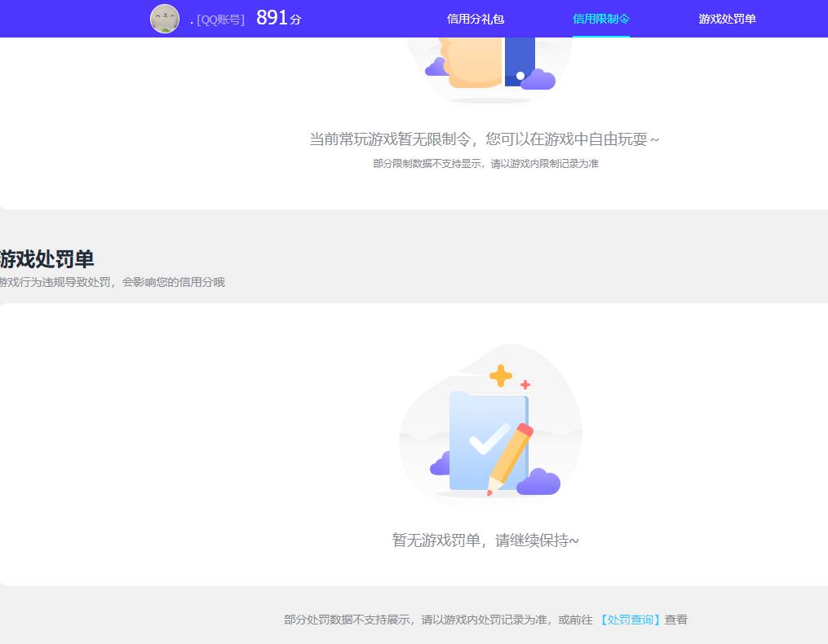Screen dimensions: 828x644
Task: Click the user avatar icon
Action: pos(166,18)
